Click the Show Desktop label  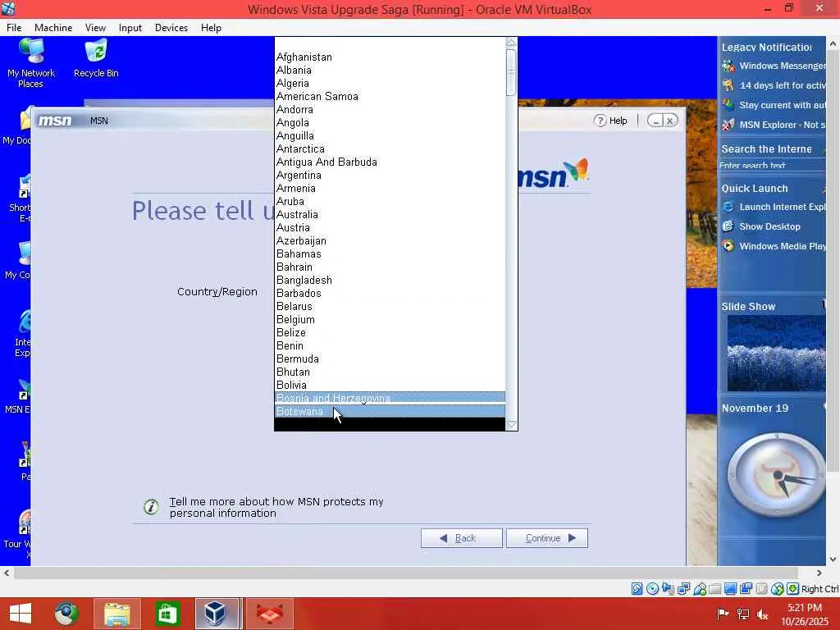click(769, 226)
